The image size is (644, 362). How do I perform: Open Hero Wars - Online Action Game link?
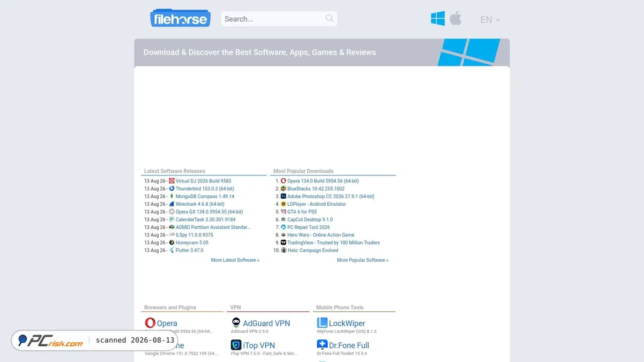[321, 235]
